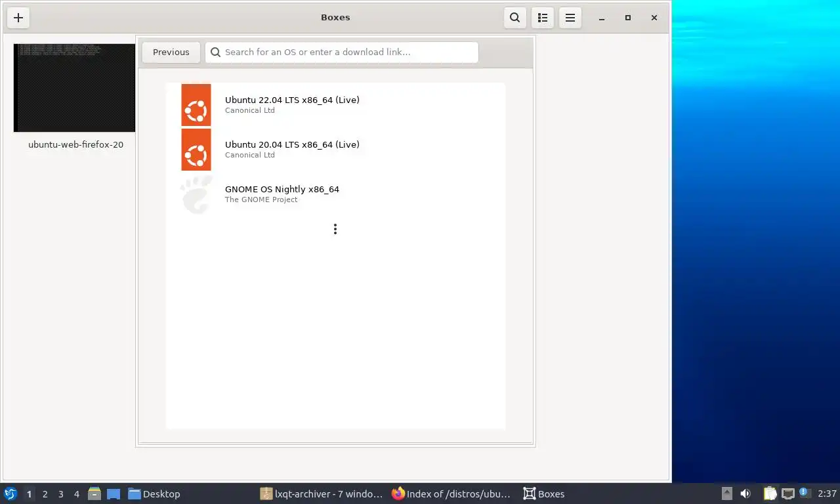Launch the file manager from the quick launch
Viewport: 840px width, 504px height.
tap(94, 494)
